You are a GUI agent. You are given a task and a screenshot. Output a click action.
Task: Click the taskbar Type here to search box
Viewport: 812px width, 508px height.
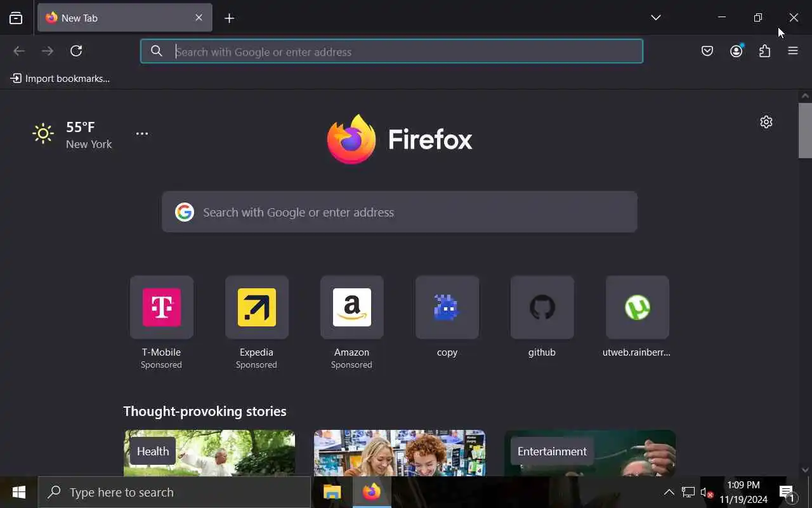[174, 492]
